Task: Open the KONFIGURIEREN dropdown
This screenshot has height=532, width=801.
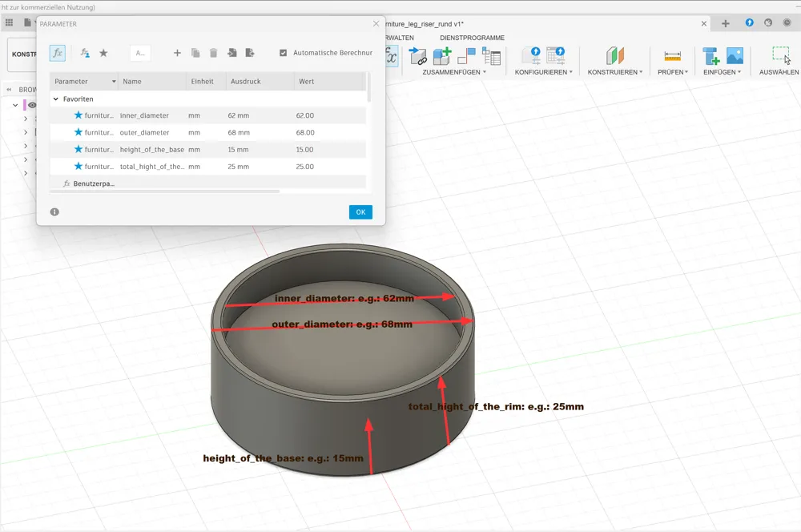Action: (544, 72)
